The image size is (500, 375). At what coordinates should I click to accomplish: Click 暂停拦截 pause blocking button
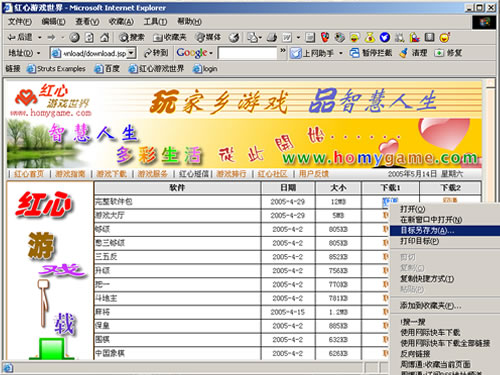pos(371,53)
